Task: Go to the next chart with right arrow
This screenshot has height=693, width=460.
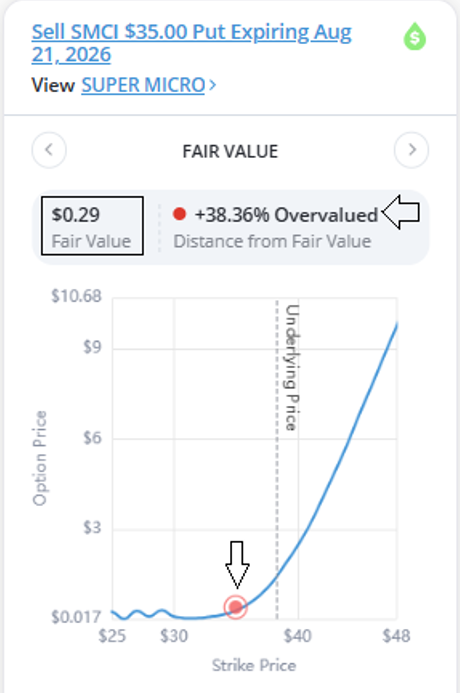Action: (x=411, y=150)
